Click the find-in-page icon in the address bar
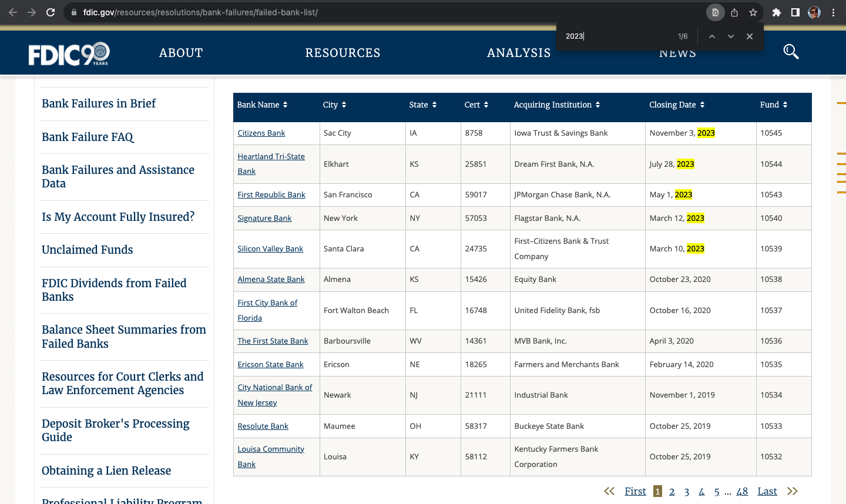 coord(715,12)
